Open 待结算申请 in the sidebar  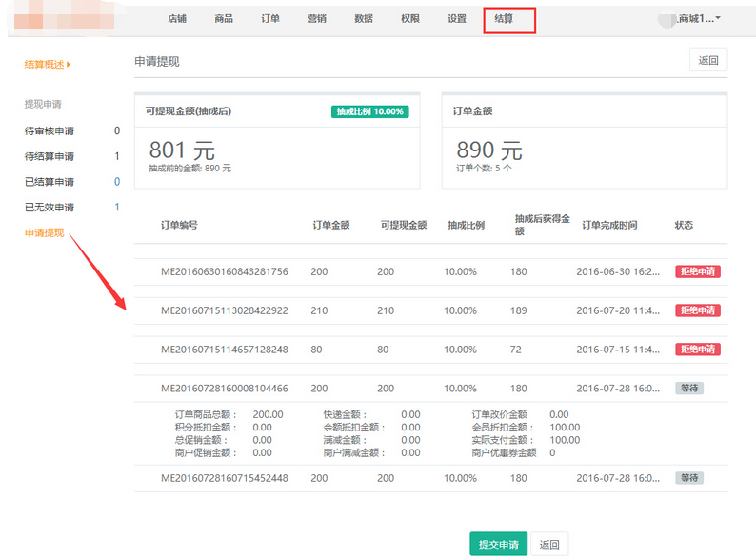50,156
